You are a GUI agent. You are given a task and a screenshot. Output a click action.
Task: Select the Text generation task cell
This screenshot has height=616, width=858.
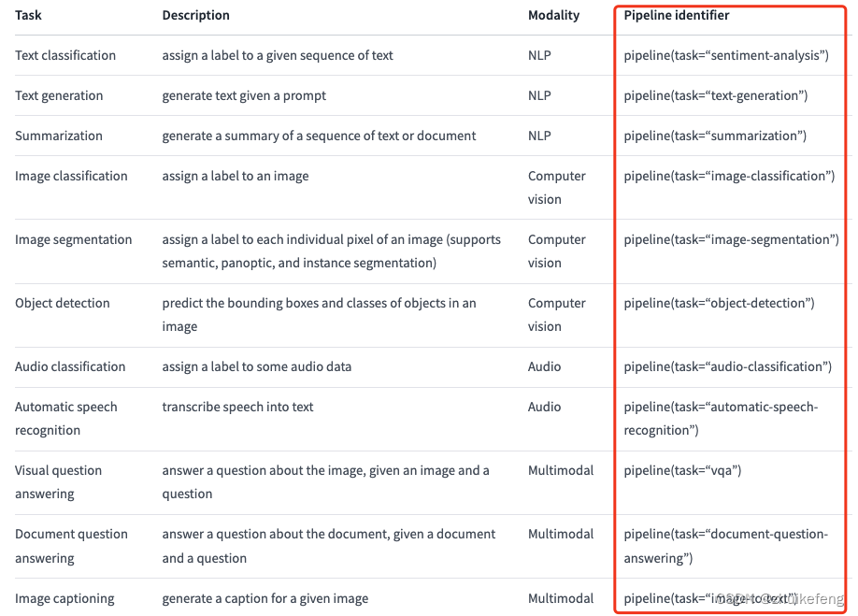(x=59, y=95)
